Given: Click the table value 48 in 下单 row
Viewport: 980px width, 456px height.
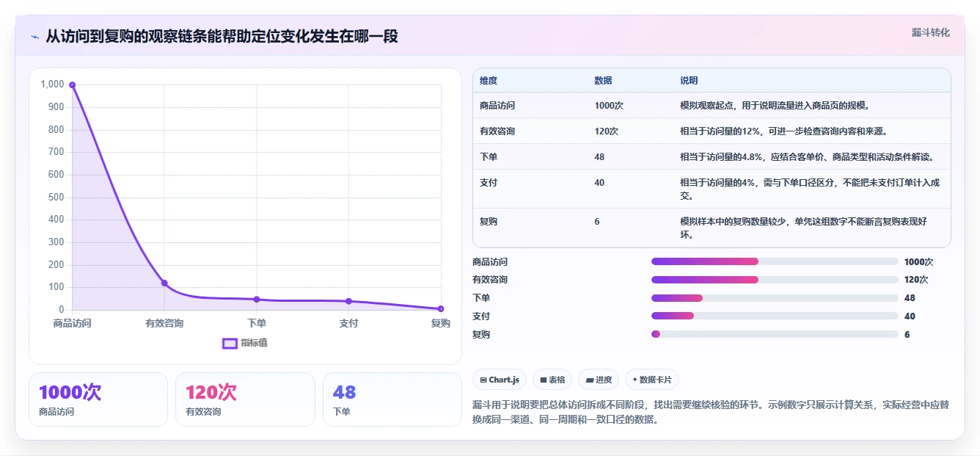Looking at the screenshot, I should [599, 157].
